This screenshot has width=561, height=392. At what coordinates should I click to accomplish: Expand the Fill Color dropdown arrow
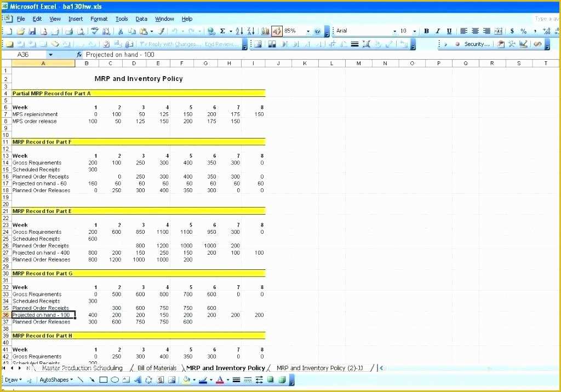tap(194, 380)
